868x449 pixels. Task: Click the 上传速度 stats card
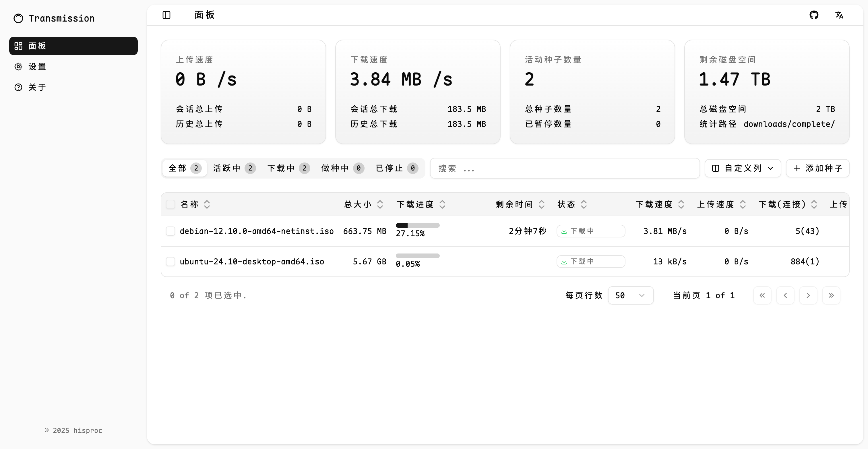(243, 92)
